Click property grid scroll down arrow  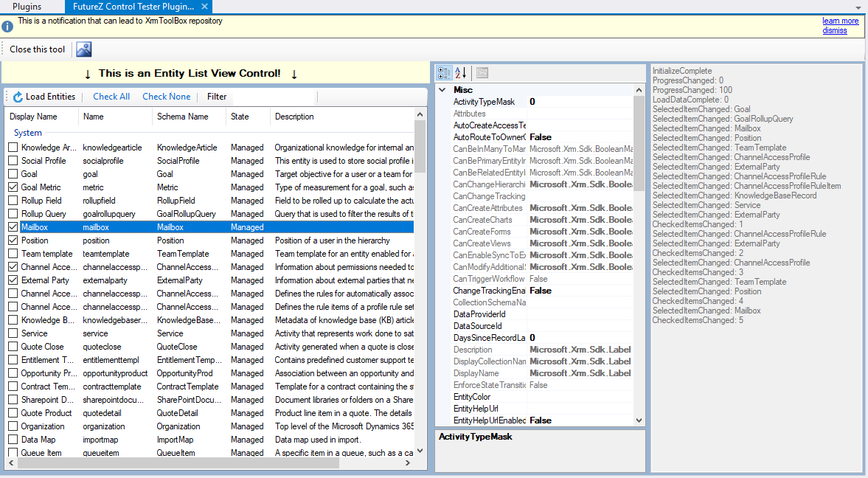(639, 420)
